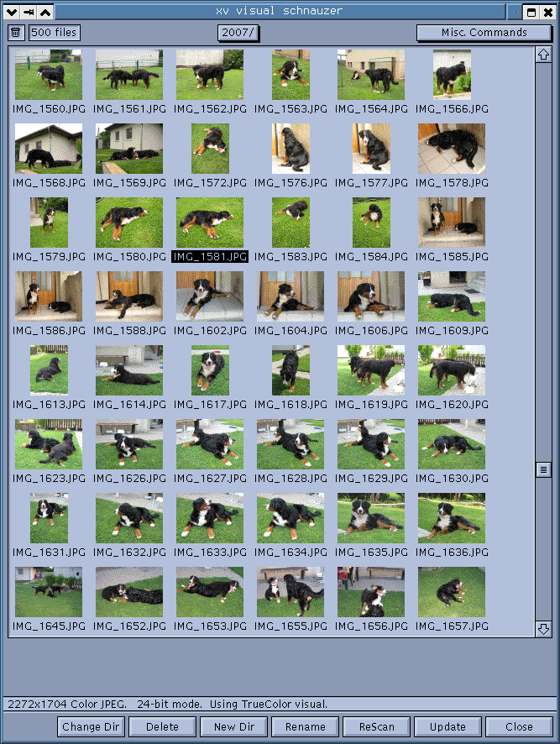Select thumbnail IMG_1588.JPG
This screenshot has width=560, height=744.
(x=129, y=296)
